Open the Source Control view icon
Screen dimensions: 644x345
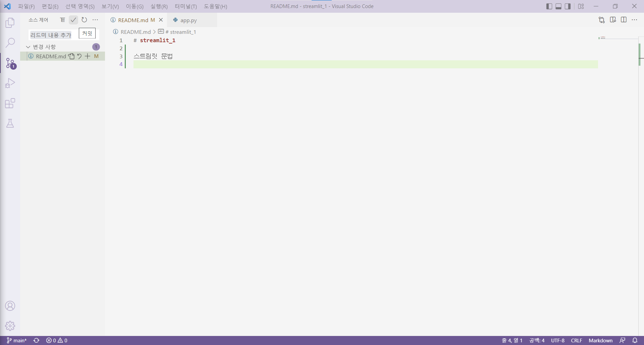tap(10, 63)
